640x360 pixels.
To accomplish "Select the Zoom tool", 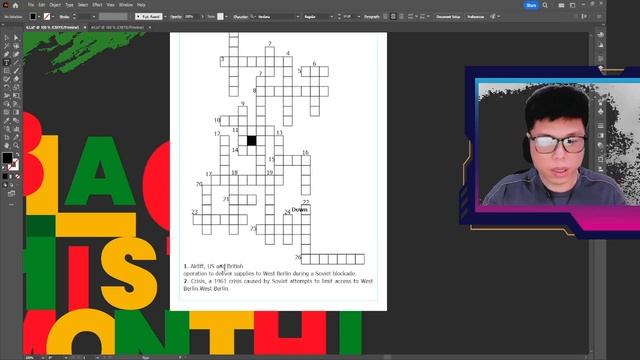I will [x=16, y=145].
